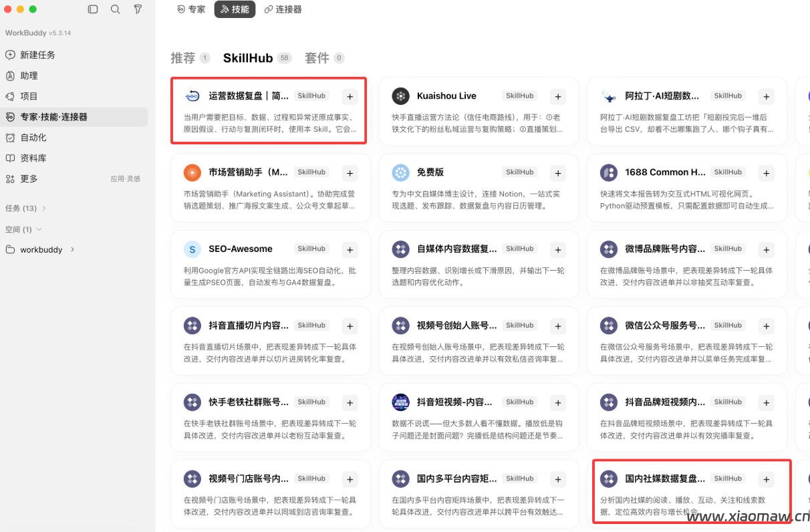Click the filter funnel icon
Viewport: 810px width, 532px height.
click(x=138, y=9)
